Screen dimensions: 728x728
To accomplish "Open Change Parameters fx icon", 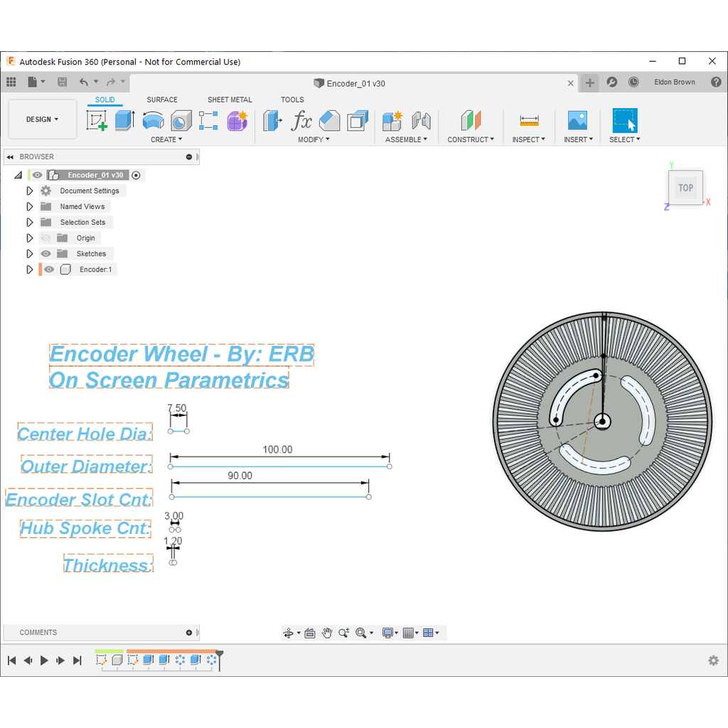I will (301, 121).
